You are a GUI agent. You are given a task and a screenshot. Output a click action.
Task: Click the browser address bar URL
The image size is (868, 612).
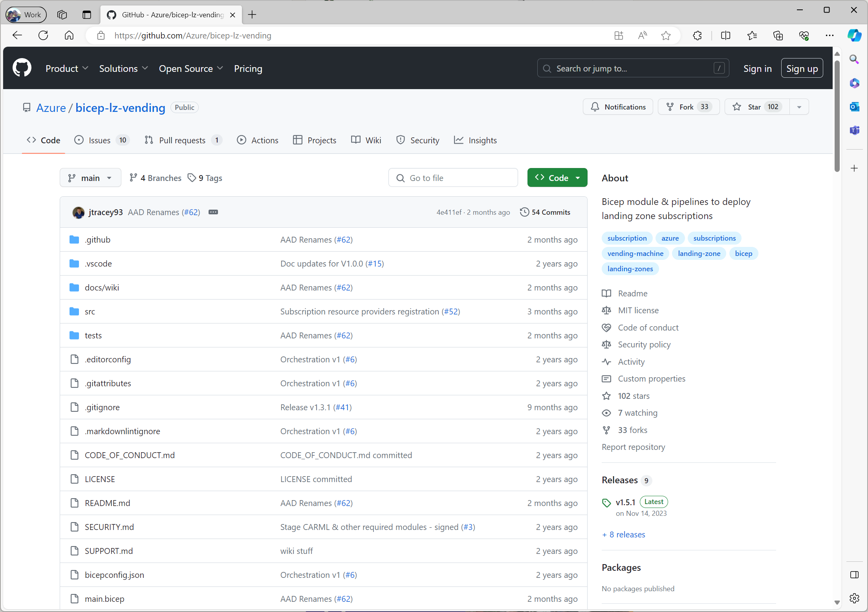[193, 36]
